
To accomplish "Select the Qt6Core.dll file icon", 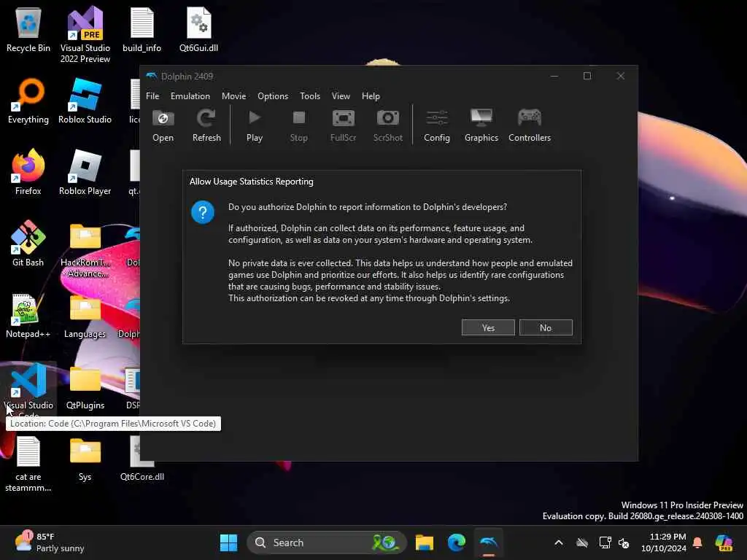I will pyautogui.click(x=142, y=459).
